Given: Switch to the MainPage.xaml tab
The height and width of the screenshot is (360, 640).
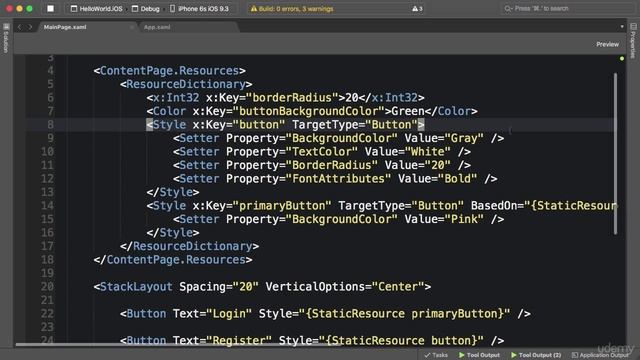Looking at the screenshot, I should click(65, 27).
